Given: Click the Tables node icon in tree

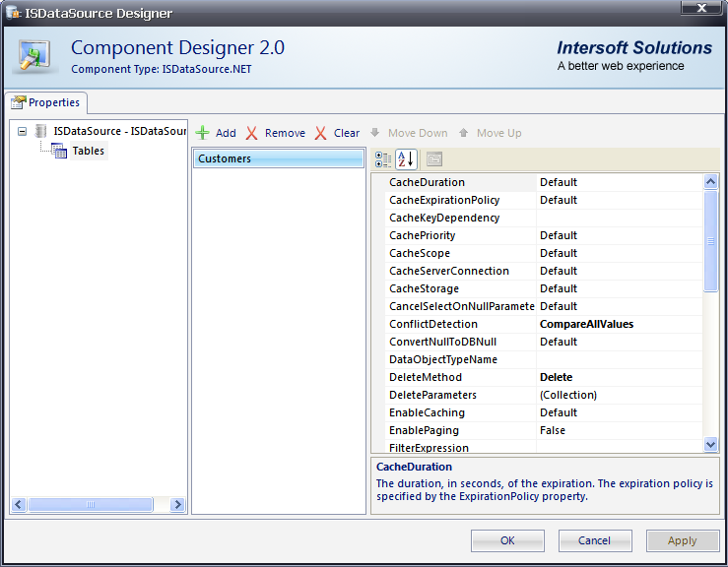Looking at the screenshot, I should coord(59,151).
